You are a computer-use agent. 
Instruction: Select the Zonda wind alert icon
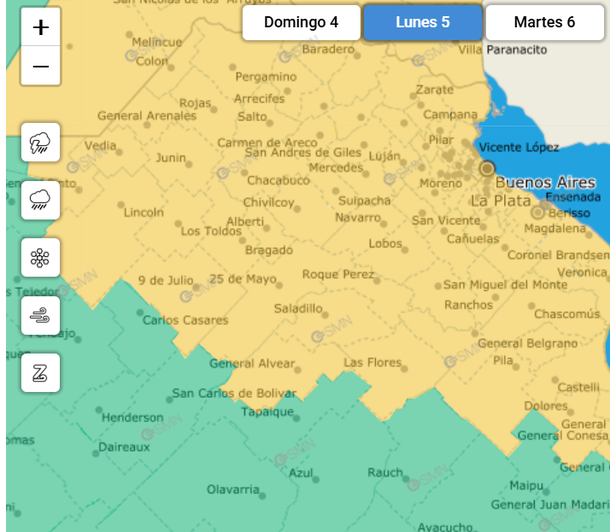tap(40, 373)
